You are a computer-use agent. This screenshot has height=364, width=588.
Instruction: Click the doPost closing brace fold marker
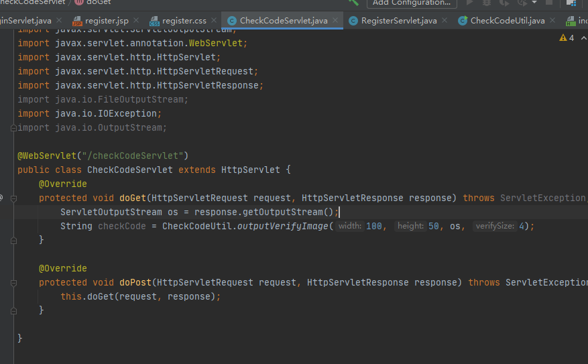(13, 311)
